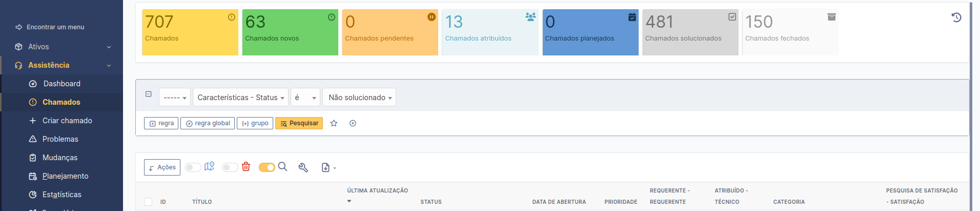980x211 pixels.
Task: Click the wrench column-settings icon
Action: [303, 167]
